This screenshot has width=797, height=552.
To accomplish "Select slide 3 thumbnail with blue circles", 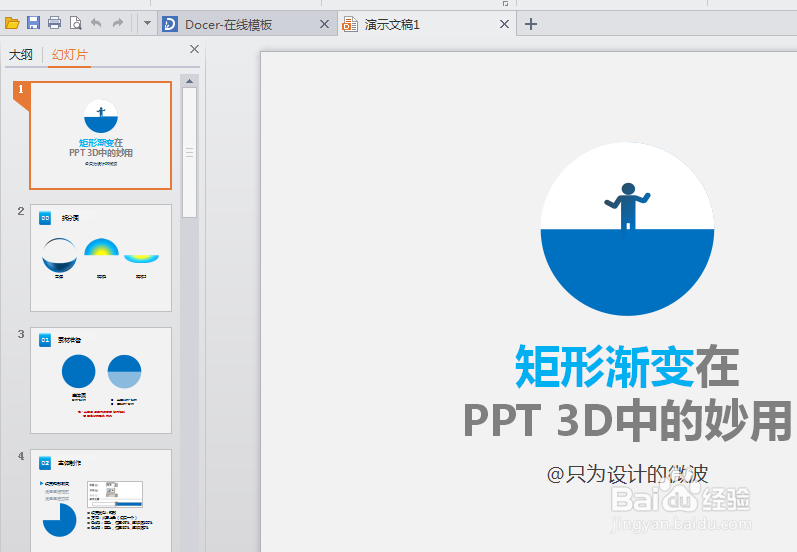I will click(x=101, y=380).
